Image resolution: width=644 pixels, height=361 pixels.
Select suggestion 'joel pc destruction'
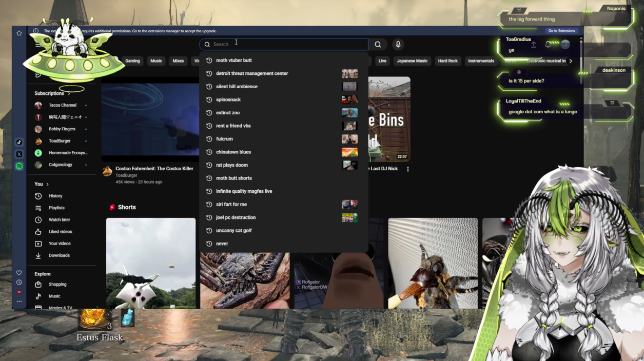coord(284,217)
